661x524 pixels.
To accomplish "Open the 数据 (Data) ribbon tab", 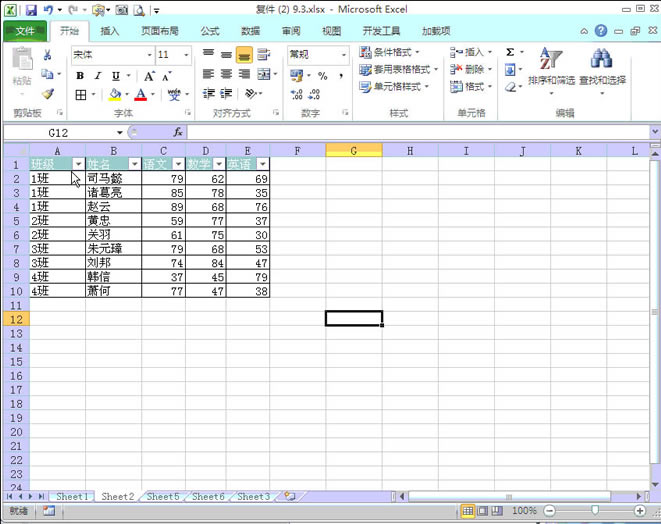I will pos(250,31).
